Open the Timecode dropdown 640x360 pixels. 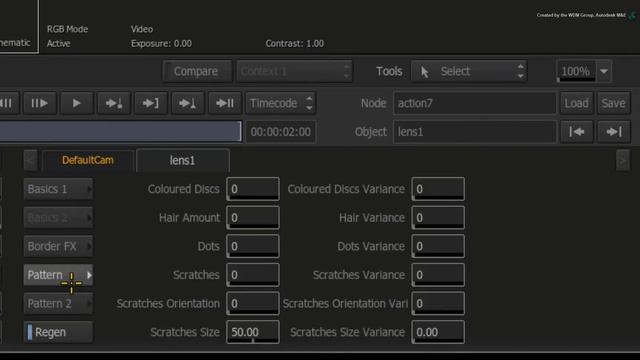pos(280,103)
